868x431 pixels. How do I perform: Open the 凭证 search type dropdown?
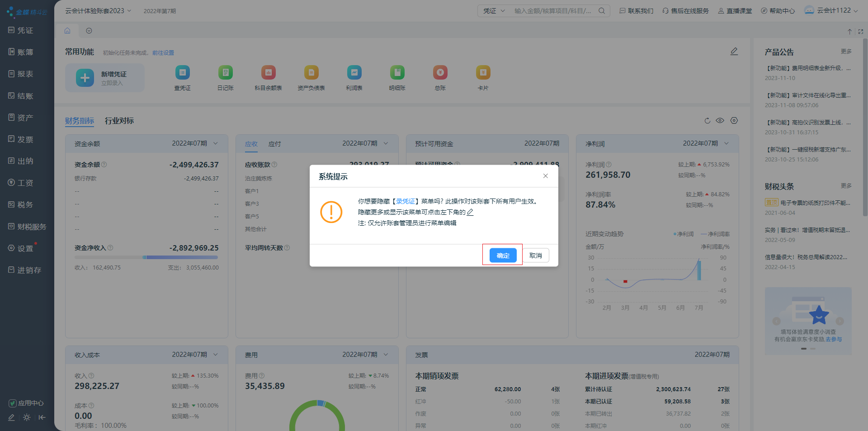[x=493, y=10]
